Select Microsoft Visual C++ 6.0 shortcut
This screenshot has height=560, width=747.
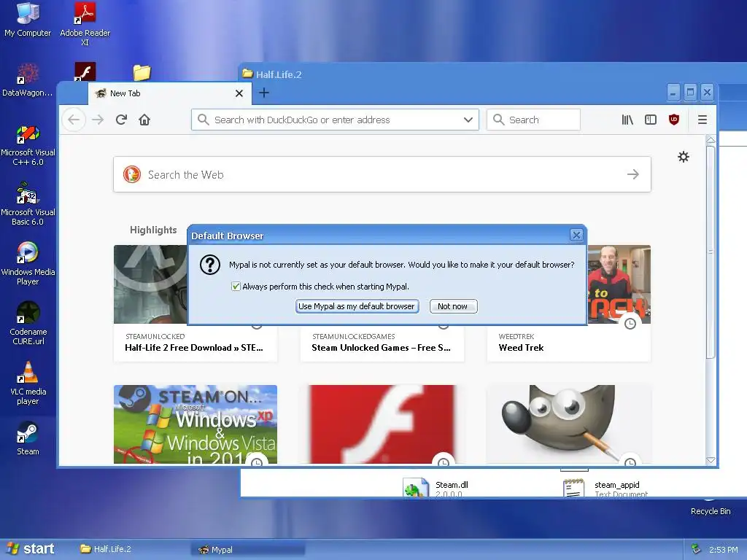[x=28, y=145]
